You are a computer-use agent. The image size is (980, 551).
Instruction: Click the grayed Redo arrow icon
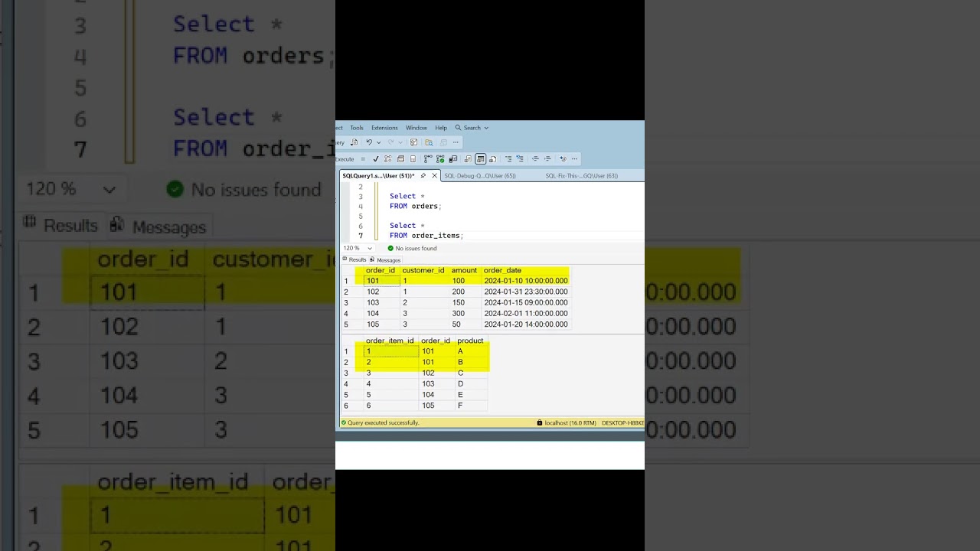[x=391, y=142]
